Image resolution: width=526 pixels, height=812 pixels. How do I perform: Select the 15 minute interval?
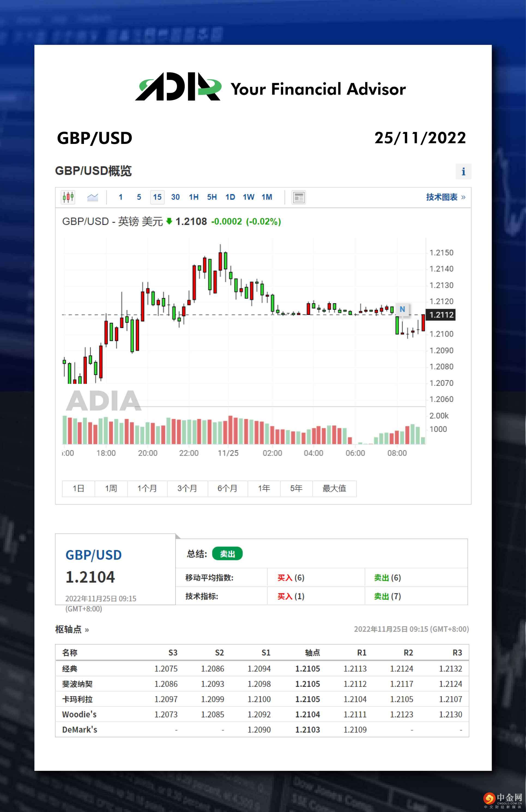click(x=157, y=197)
